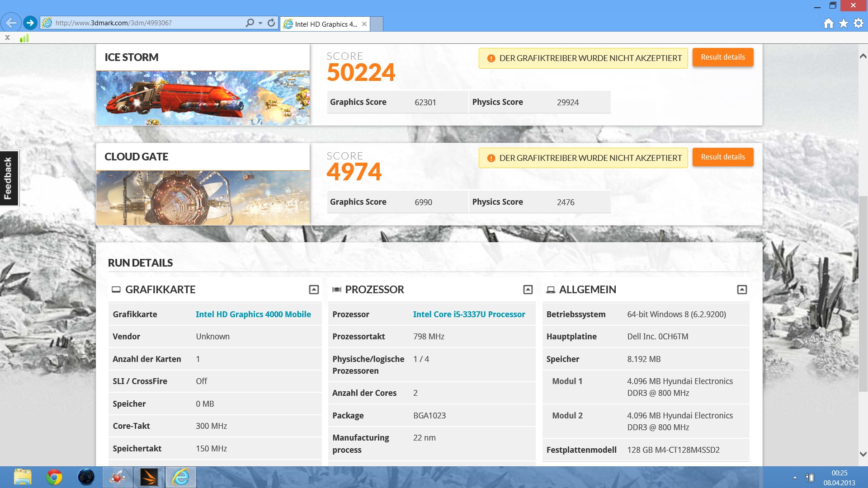Collapse the Grafikkarte panel
This screenshot has height=488, width=868.
pyautogui.click(x=314, y=290)
